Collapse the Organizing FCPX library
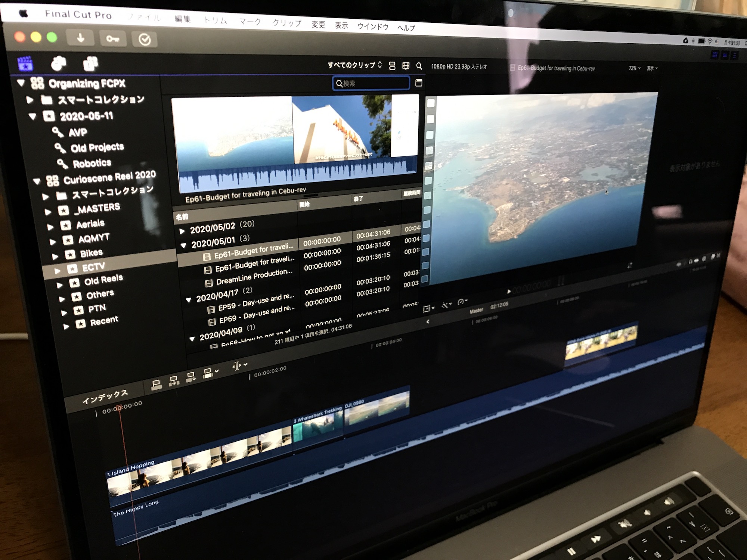The width and height of the screenshot is (747, 560). click(x=21, y=83)
